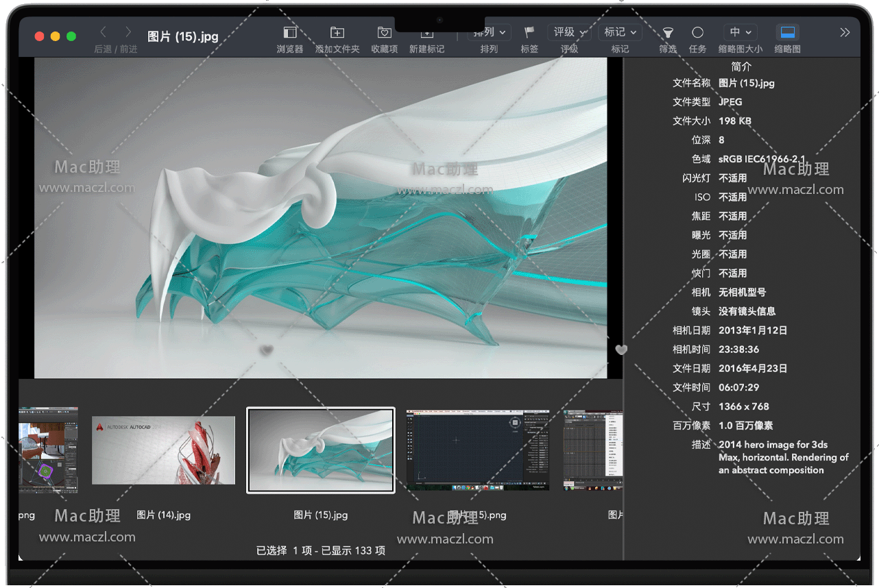Click the main image preview
The height and width of the screenshot is (588, 879).
(320, 218)
